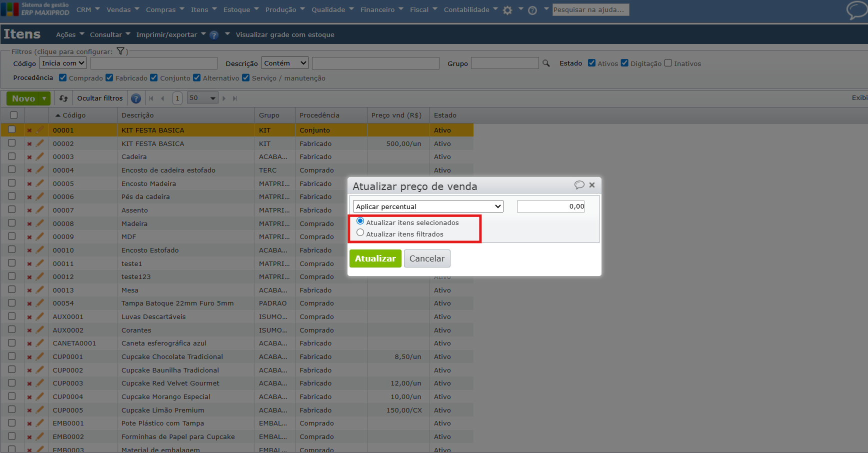Image resolution: width=868 pixels, height=453 pixels.
Task: Click the percentage value field showing 0,00
Action: pyautogui.click(x=550, y=206)
